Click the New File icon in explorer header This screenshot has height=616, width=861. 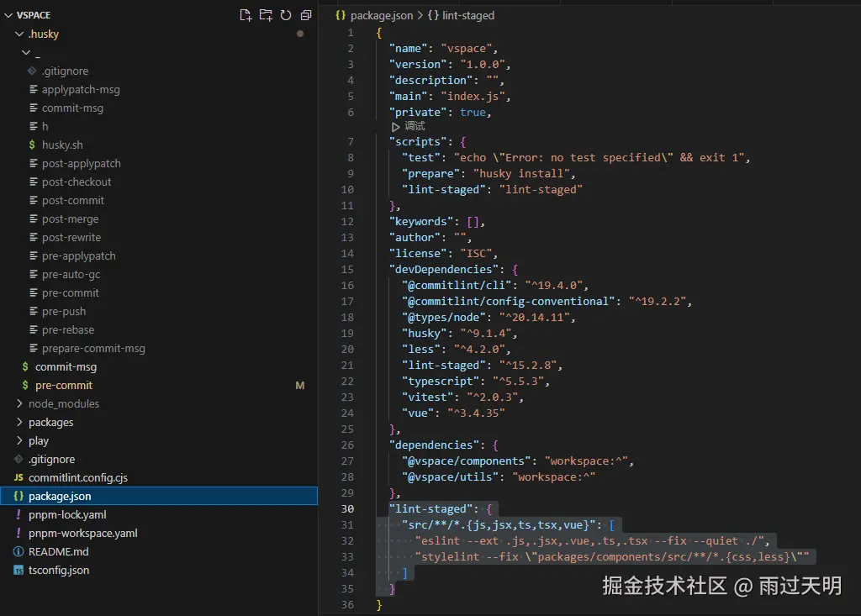tap(246, 15)
